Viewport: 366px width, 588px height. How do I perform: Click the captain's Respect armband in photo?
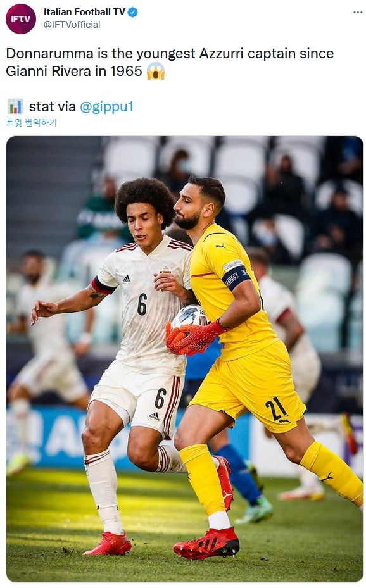[236, 277]
